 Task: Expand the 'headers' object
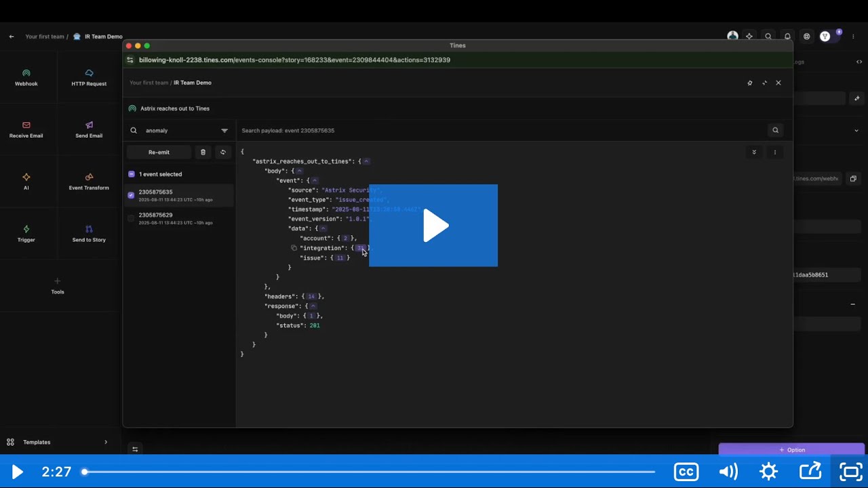[311, 296]
